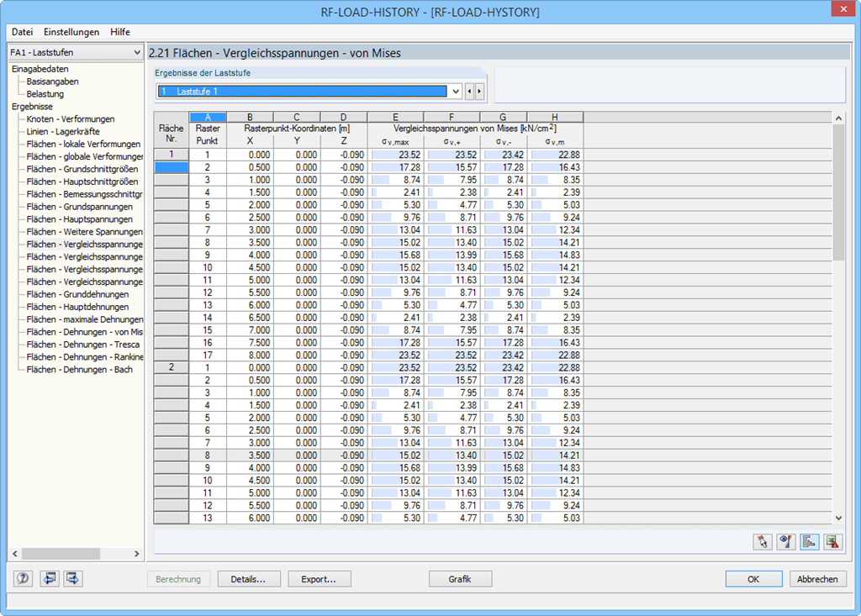The image size is (861, 616).
Task: Click the Excel table export icon
Action: [833, 542]
